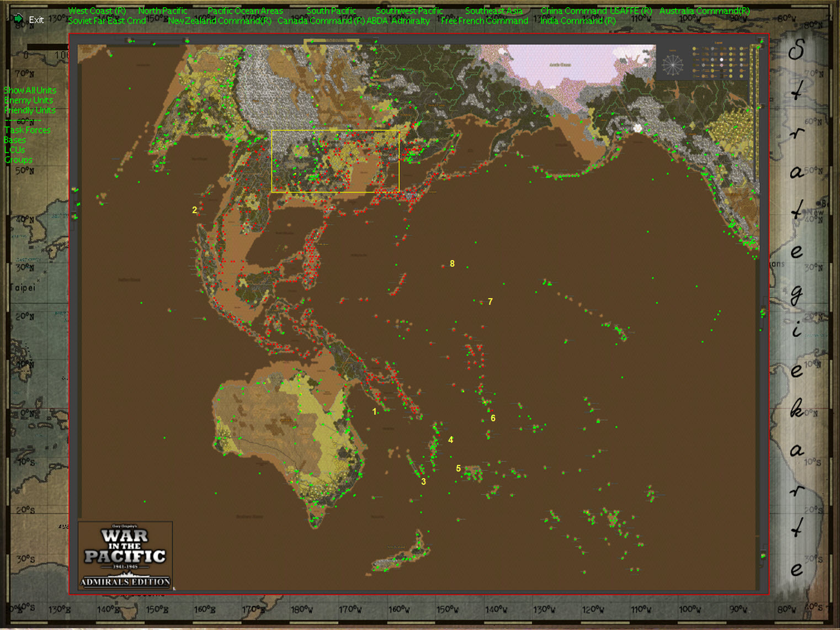Toggle the LCUs display
Screen dimensions: 840x630
15,150
